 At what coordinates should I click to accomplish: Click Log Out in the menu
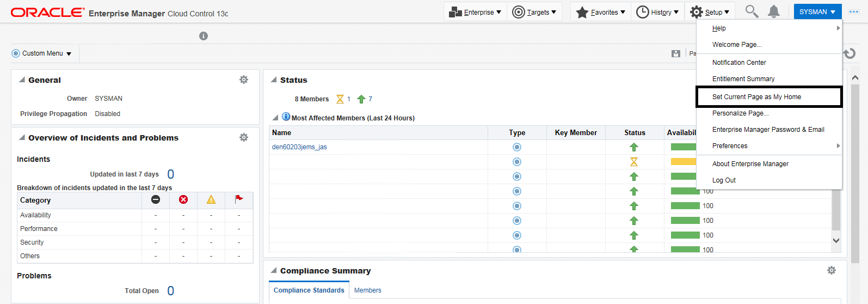coord(724,180)
